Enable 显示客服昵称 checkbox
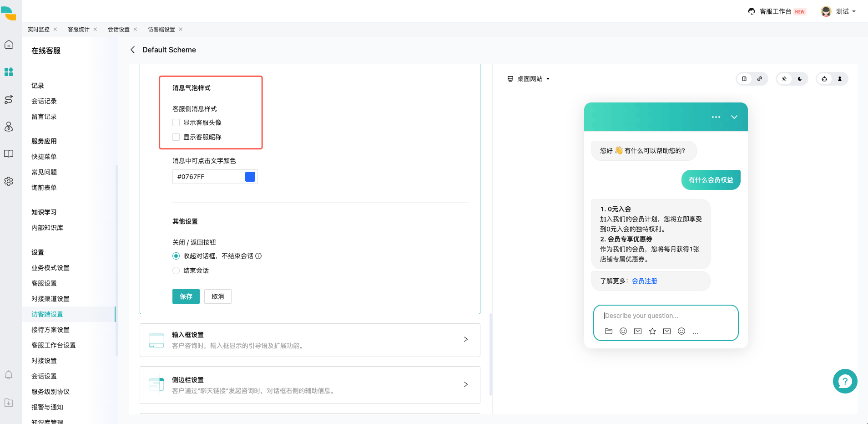This screenshot has width=868, height=424. pos(176,137)
